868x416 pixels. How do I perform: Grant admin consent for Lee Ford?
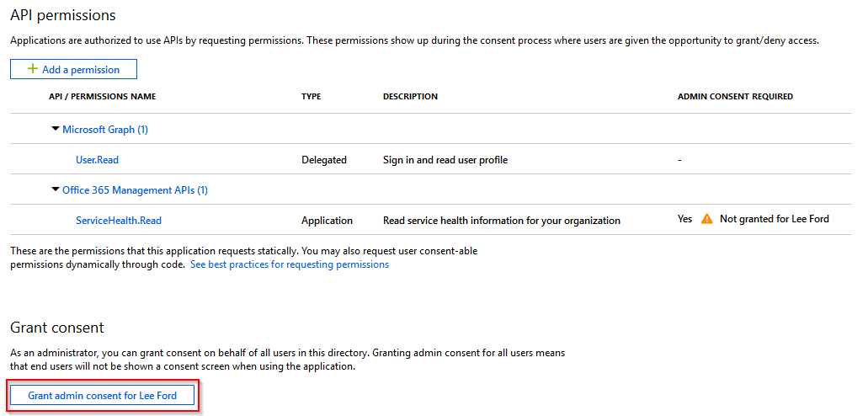(104, 396)
